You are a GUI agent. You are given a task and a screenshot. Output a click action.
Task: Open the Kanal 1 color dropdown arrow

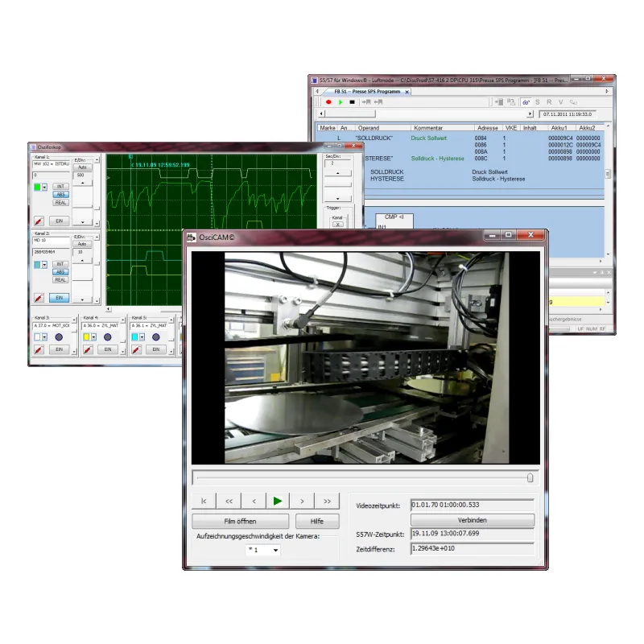coord(45,188)
